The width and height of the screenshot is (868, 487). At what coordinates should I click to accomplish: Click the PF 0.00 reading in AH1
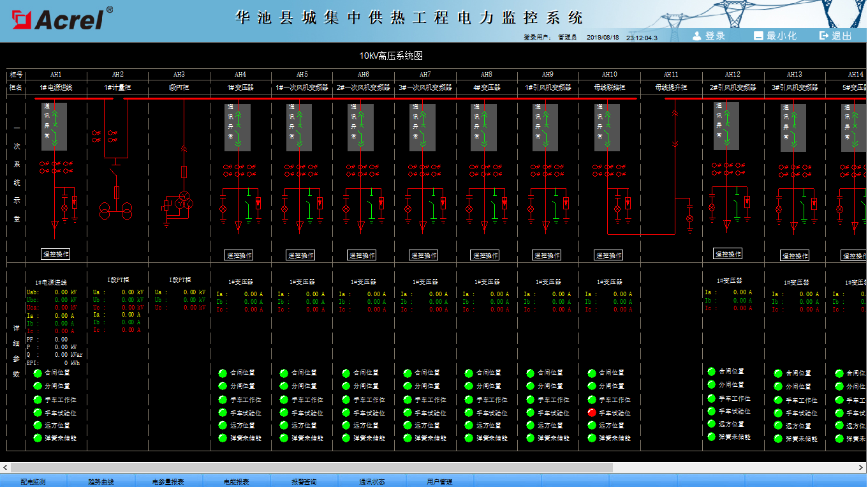(x=47, y=340)
